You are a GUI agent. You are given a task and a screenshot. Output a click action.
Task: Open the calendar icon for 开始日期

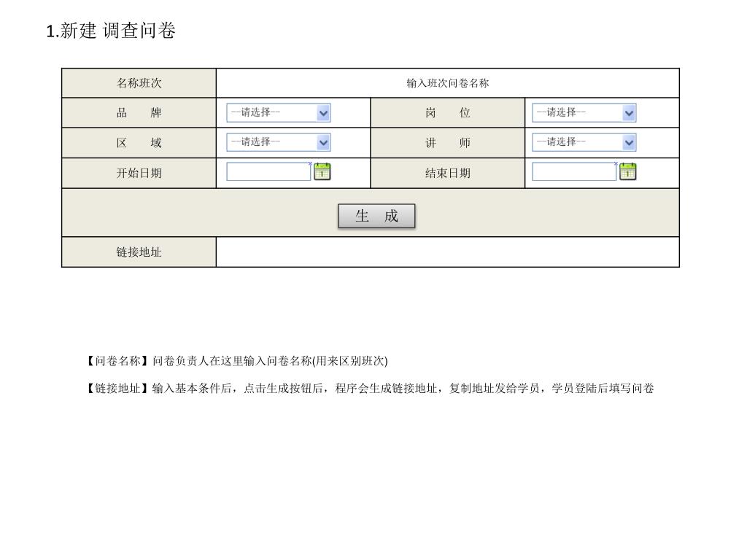click(x=322, y=171)
